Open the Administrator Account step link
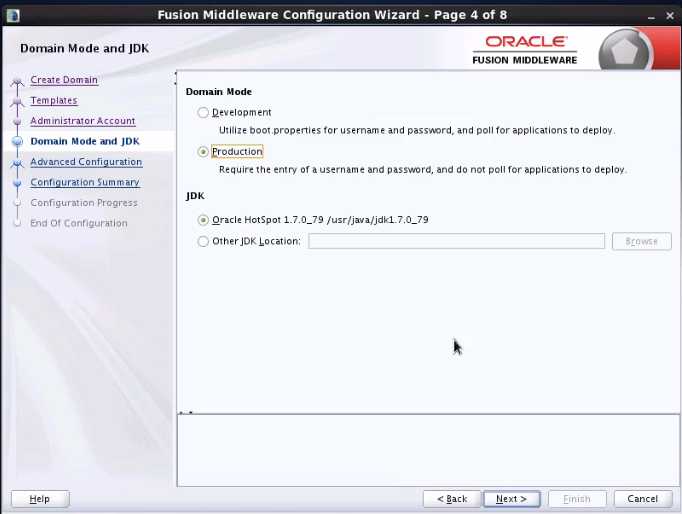This screenshot has height=514, width=682. pos(83,121)
